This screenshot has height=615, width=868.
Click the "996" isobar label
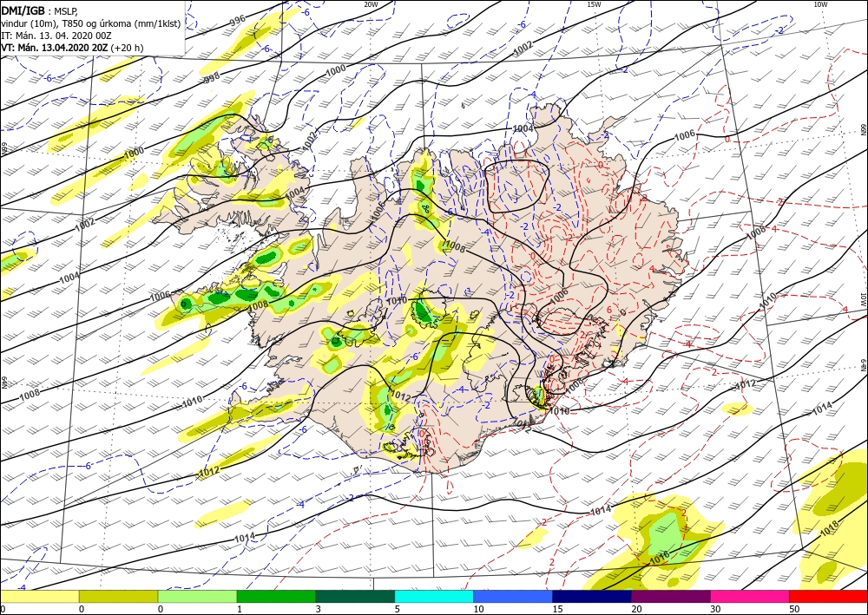click(238, 21)
